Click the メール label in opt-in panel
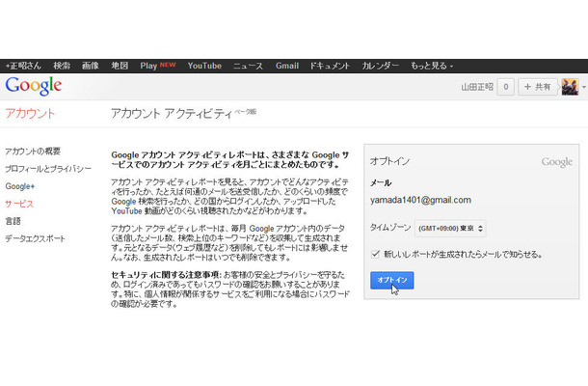588x386 pixels. click(x=381, y=182)
